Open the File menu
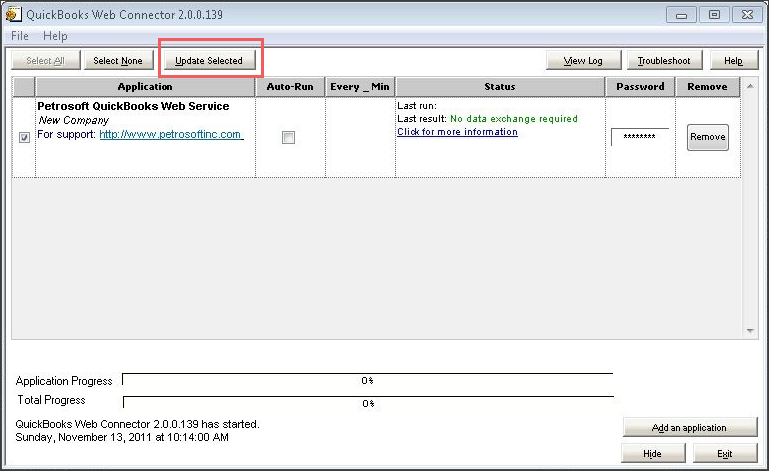Screen dimensions: 769x471 [20, 36]
